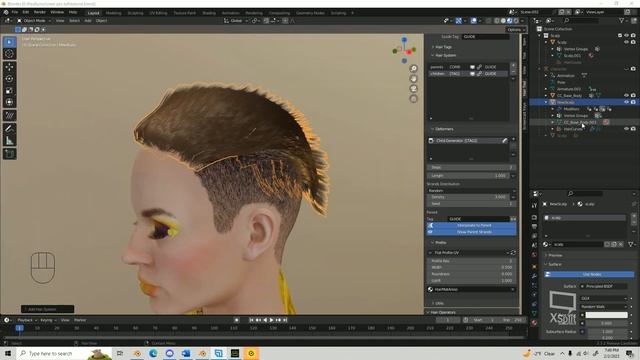The image size is (640, 360).
Task: Open the Modifier properties tab wrench
Action: pos(534,276)
